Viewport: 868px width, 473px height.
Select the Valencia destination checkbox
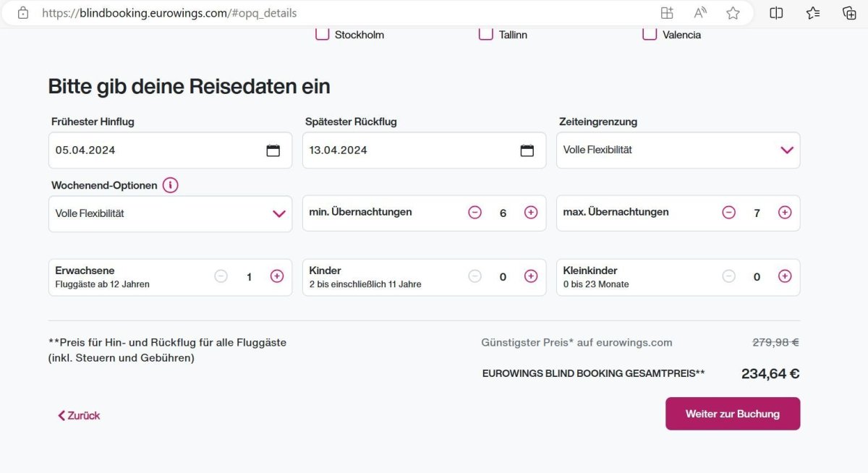pos(650,34)
